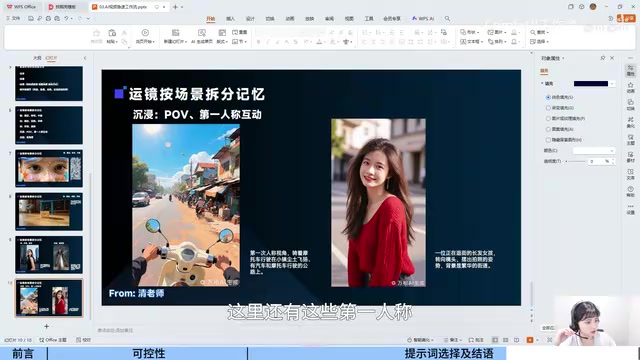Open the File menu
This screenshot has height=360, width=640.
click(x=13, y=18)
